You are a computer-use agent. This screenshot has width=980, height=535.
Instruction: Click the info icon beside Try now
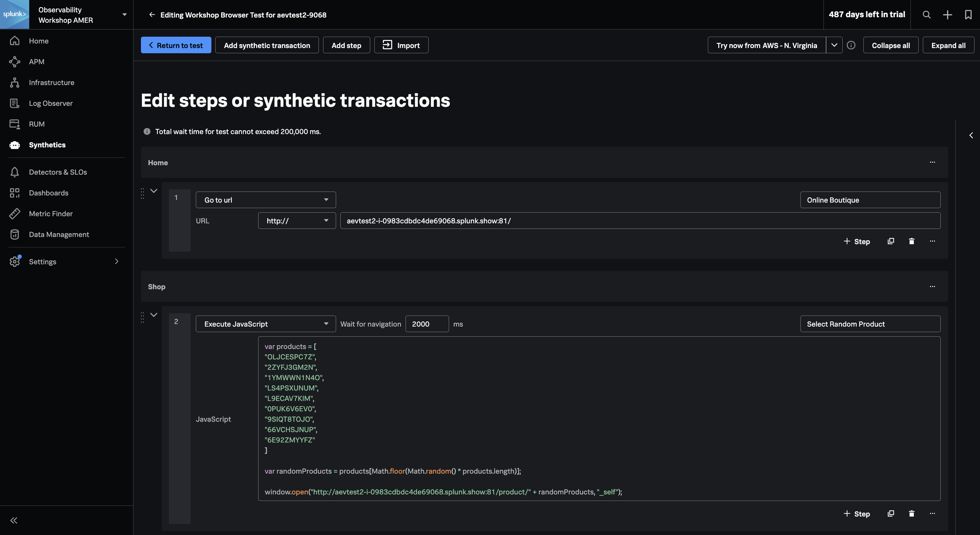[x=851, y=45]
